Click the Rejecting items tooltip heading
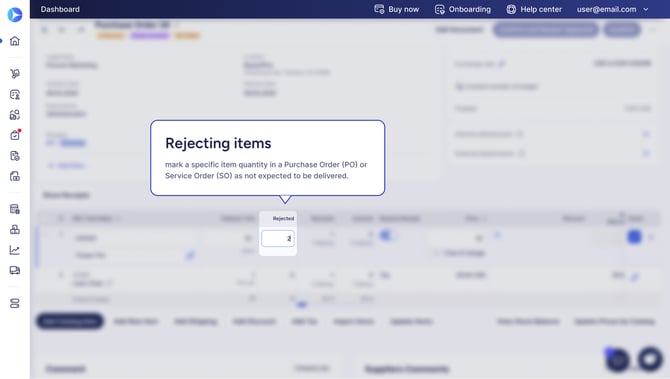670x379 pixels. tap(218, 143)
